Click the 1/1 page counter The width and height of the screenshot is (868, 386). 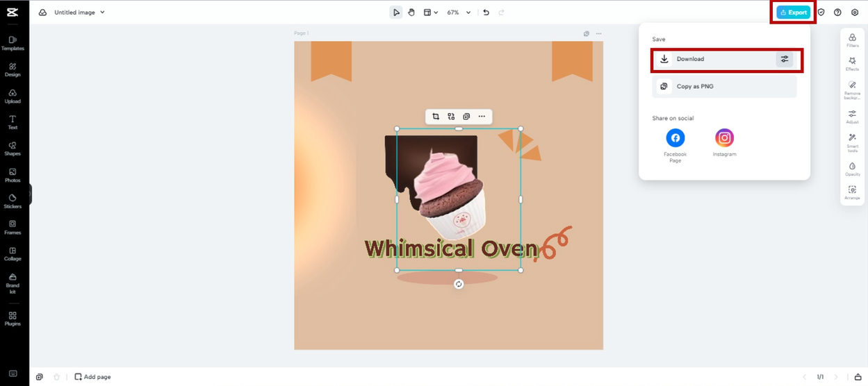820,377
